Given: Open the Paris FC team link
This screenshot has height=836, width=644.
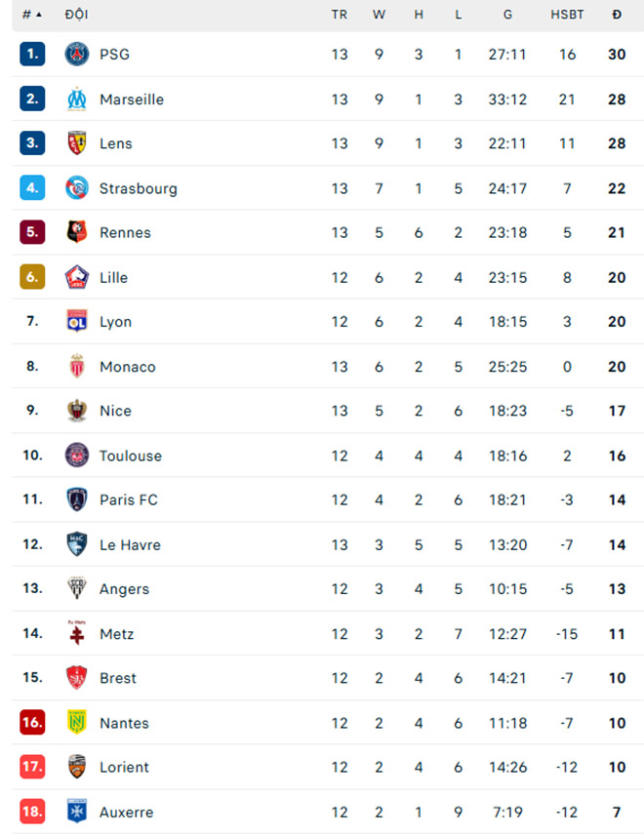Looking at the screenshot, I should point(128,499).
